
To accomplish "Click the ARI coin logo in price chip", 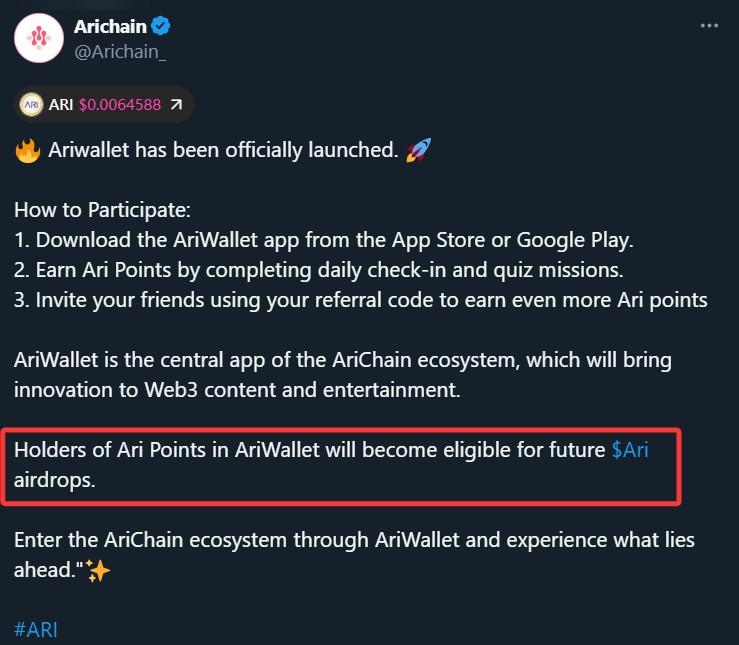I will coord(31,104).
